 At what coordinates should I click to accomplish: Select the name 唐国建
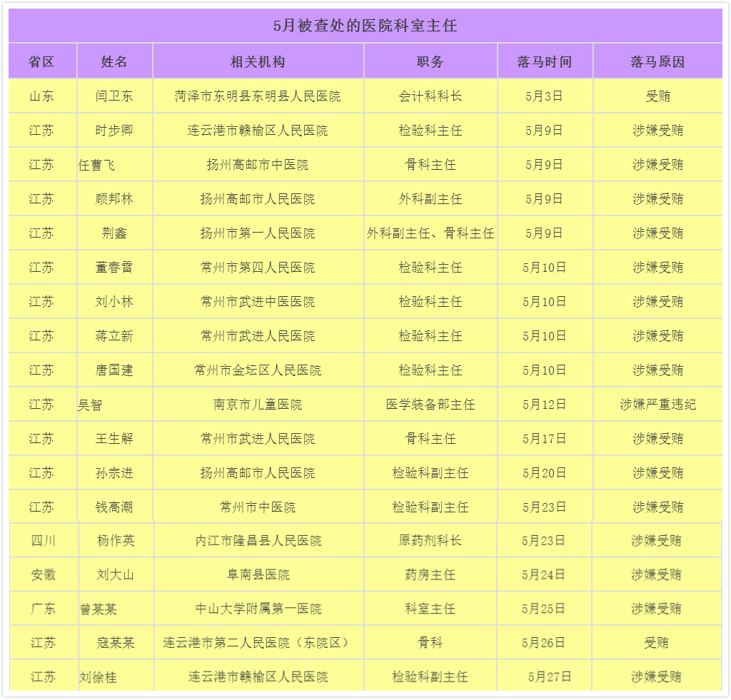pyautogui.click(x=114, y=370)
